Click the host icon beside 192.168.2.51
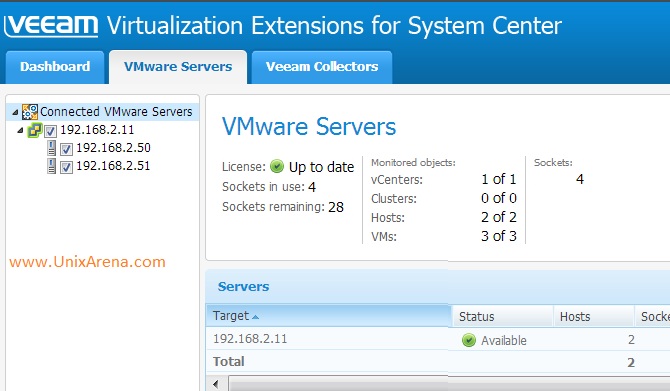 52,166
